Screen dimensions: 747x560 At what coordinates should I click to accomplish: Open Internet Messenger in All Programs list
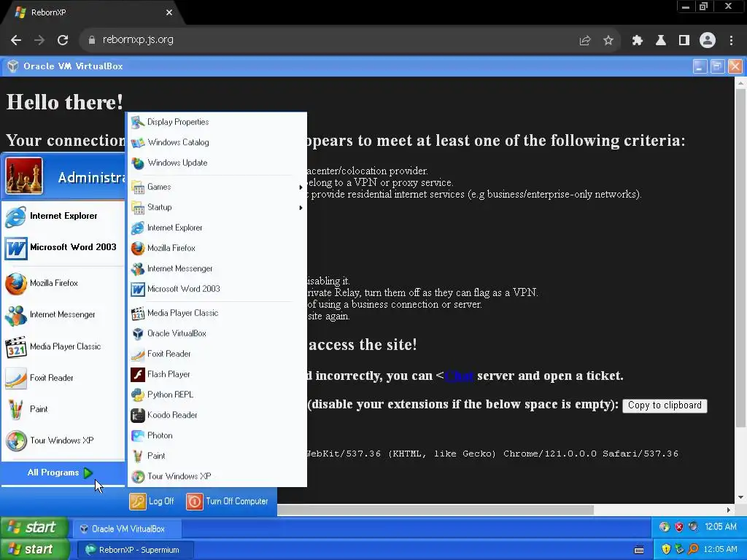coord(217,268)
